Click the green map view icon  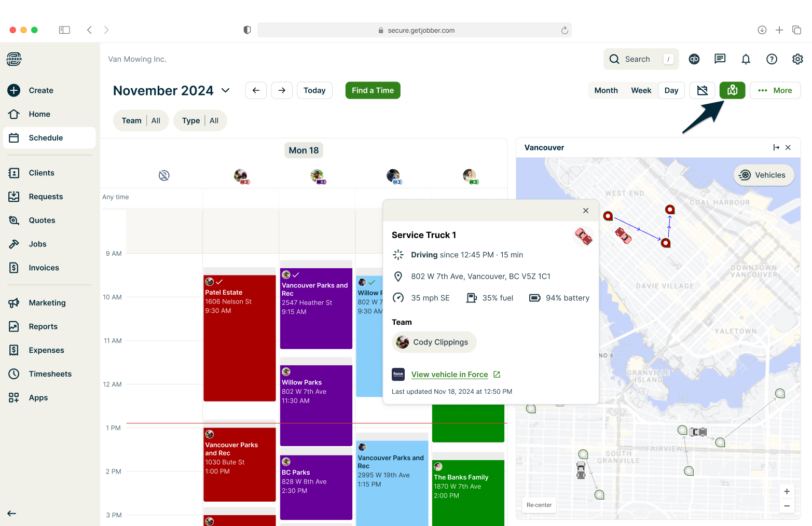[732, 90]
